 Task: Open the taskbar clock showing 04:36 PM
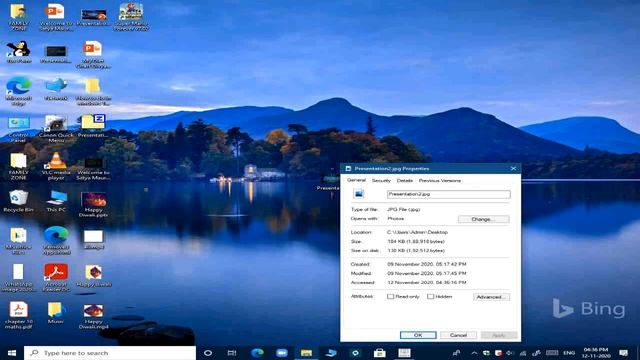[596, 353]
